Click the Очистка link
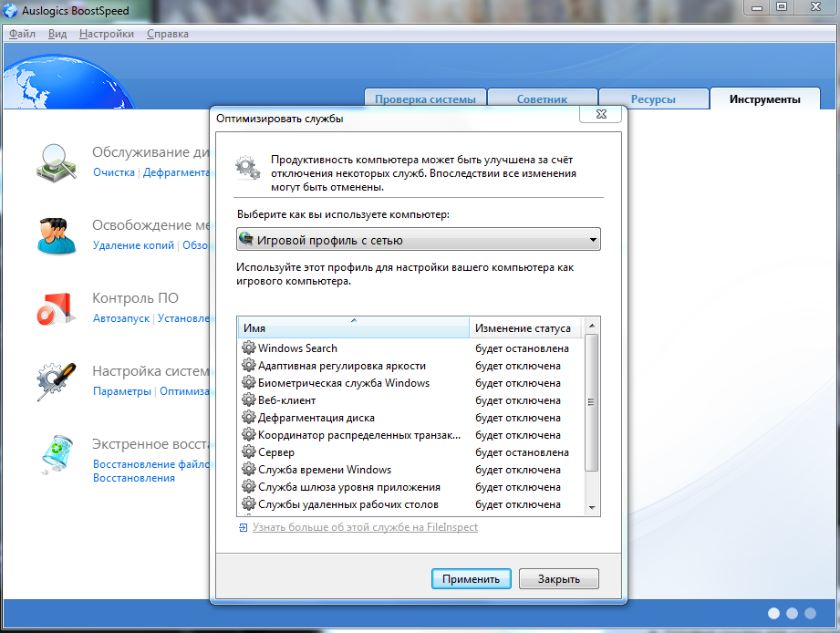Screen dimensions: 840x633 pyautogui.click(x=114, y=172)
